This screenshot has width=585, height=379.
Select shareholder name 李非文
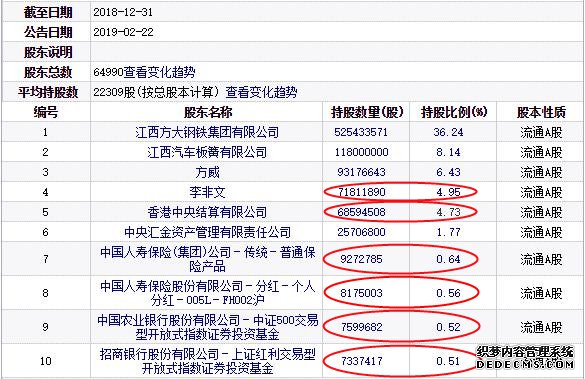207,192
